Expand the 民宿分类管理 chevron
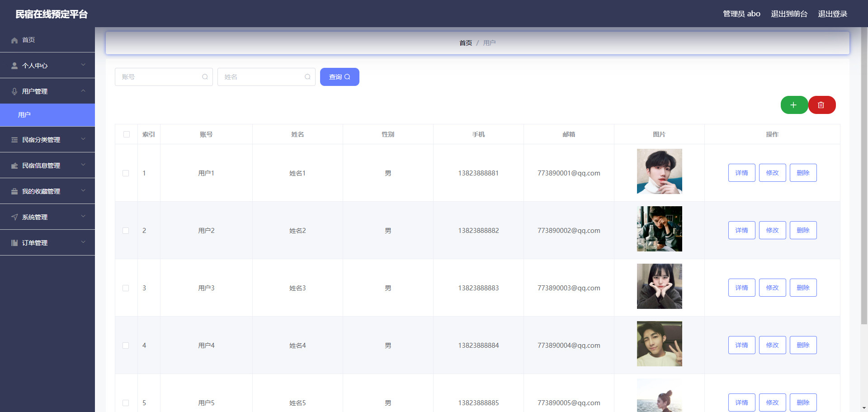 [83, 139]
